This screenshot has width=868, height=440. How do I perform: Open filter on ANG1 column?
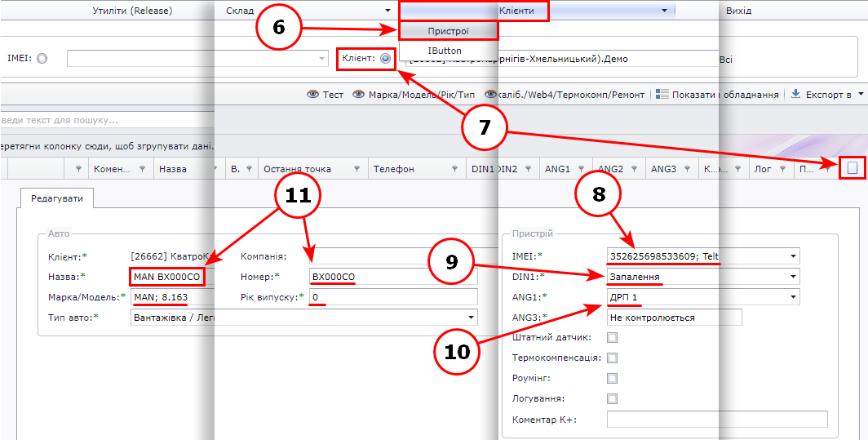click(581, 169)
